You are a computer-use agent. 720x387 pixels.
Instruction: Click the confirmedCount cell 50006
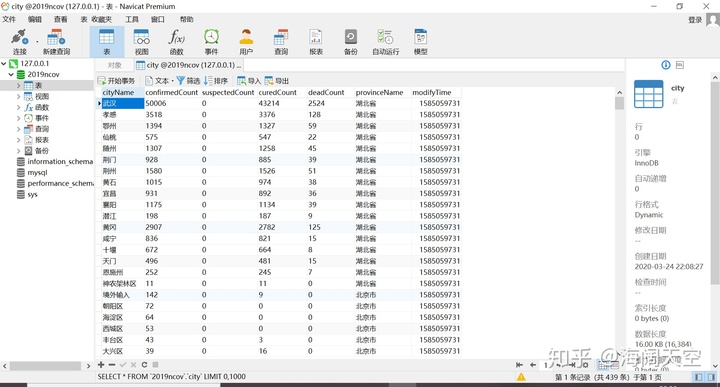click(x=173, y=103)
